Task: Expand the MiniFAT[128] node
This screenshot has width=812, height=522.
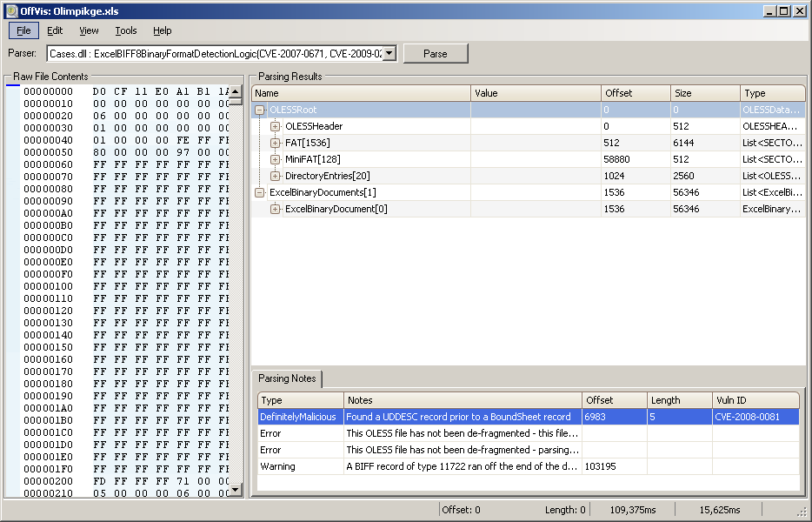Action: 276,160
